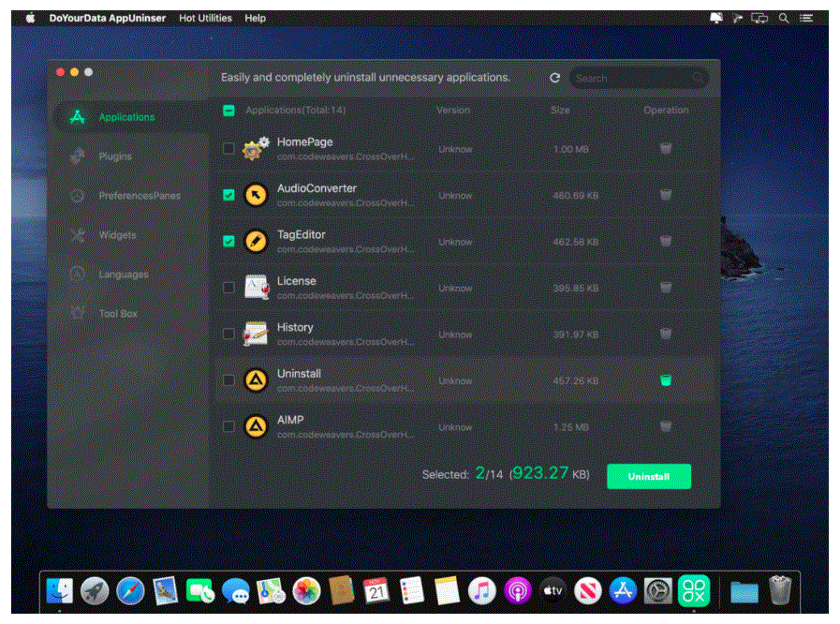Open Finder from the dock
840x624 pixels.
59,591
